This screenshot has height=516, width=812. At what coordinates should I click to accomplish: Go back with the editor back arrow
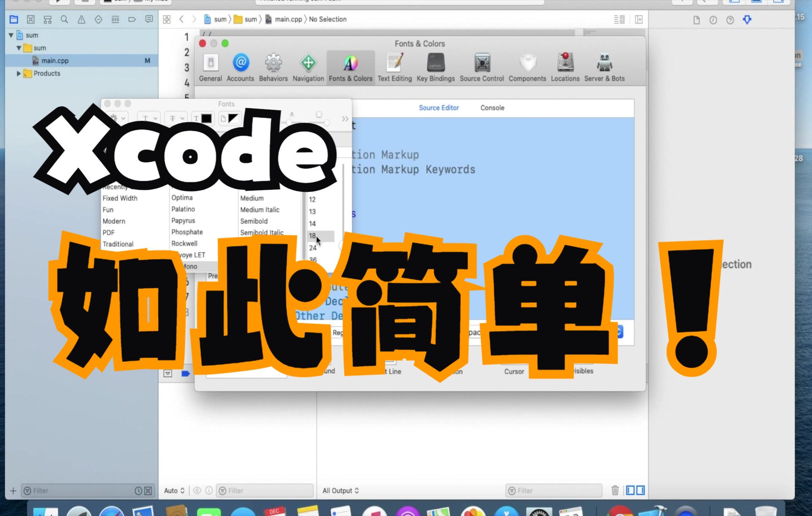click(x=181, y=19)
